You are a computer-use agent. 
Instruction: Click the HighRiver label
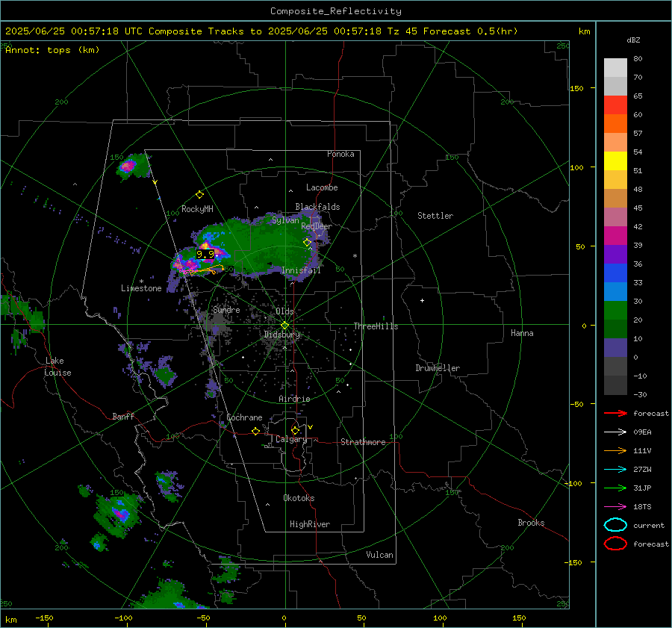(x=310, y=524)
